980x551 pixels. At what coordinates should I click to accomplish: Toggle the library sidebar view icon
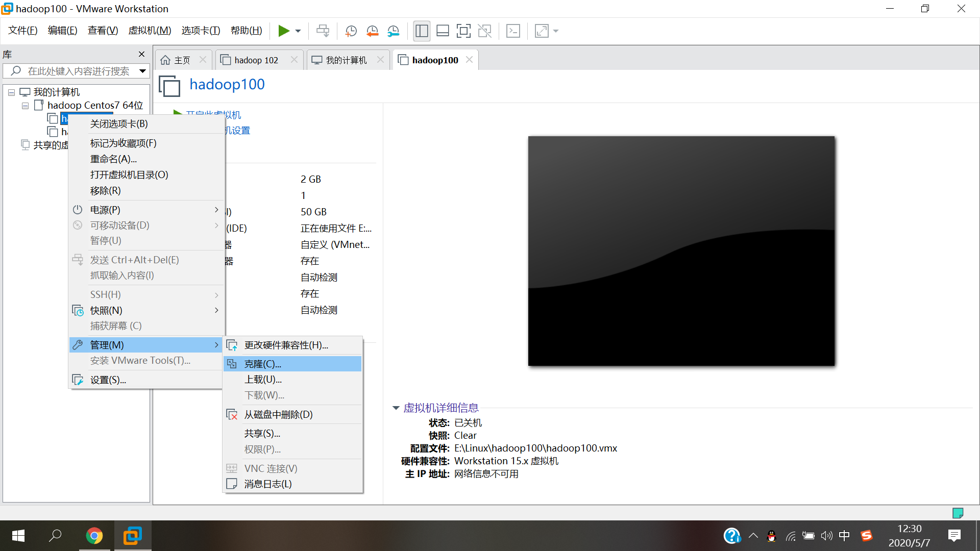click(422, 31)
